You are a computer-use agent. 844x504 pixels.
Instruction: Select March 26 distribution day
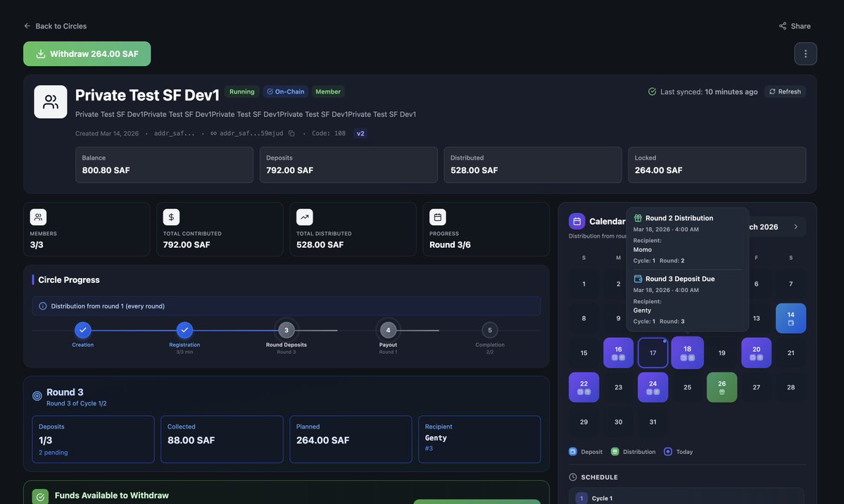[722, 387]
